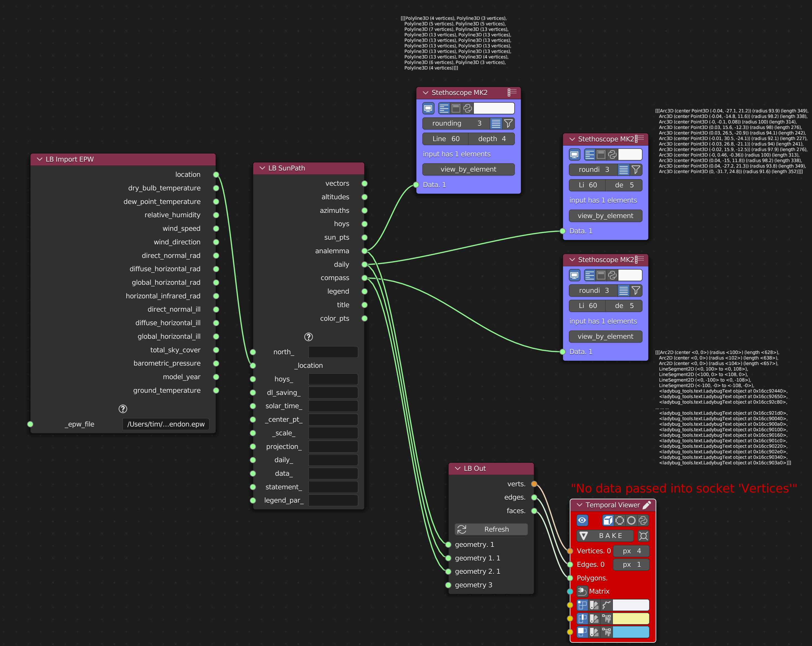Toggle the monitor display in middle Stethoscope MK2
This screenshot has width=812, height=646.
pos(574,154)
